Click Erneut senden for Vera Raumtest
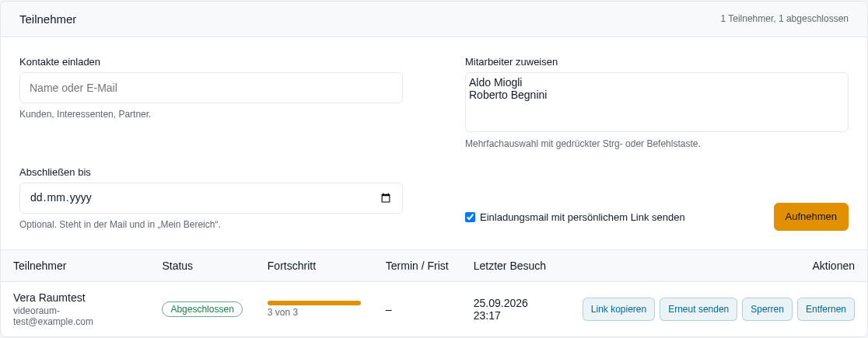The height and width of the screenshot is (338, 868). [698, 309]
